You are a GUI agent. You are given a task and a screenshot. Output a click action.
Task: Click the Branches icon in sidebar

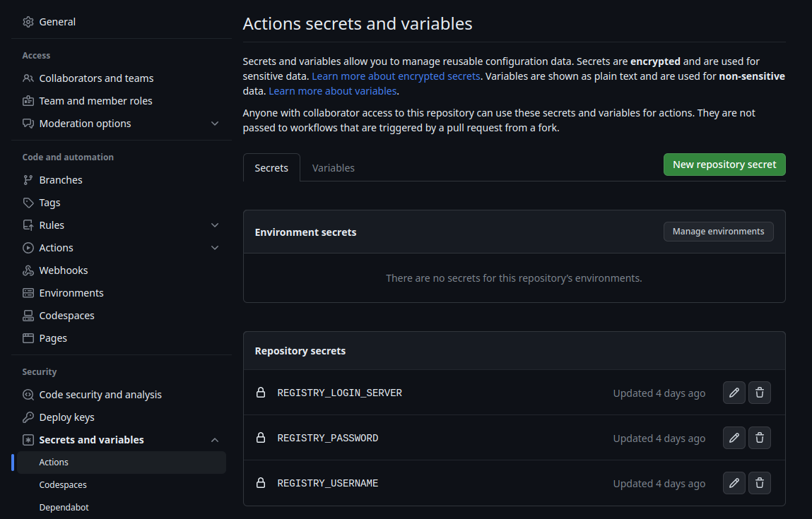coord(28,180)
